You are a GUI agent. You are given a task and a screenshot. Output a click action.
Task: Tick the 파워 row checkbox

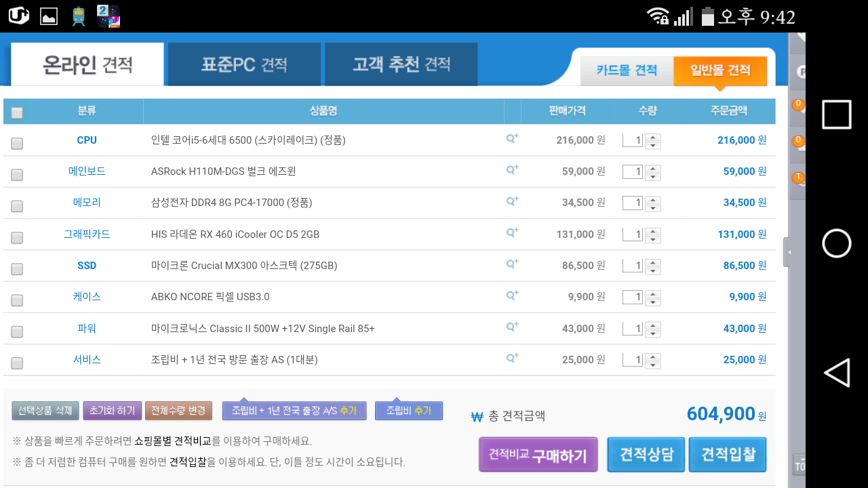pos(17,331)
